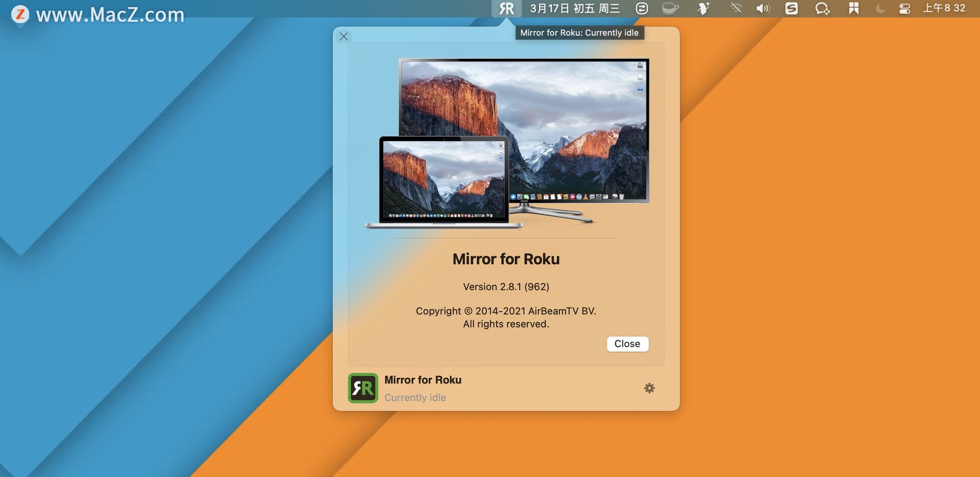
Task: Click 'Mirror for Roku' label beside app icon
Action: pos(423,380)
